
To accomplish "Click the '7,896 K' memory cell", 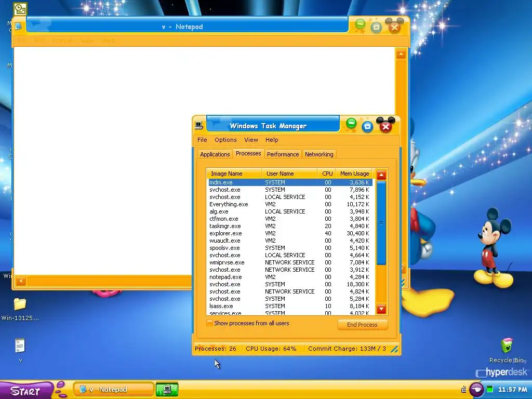I will pos(360,190).
